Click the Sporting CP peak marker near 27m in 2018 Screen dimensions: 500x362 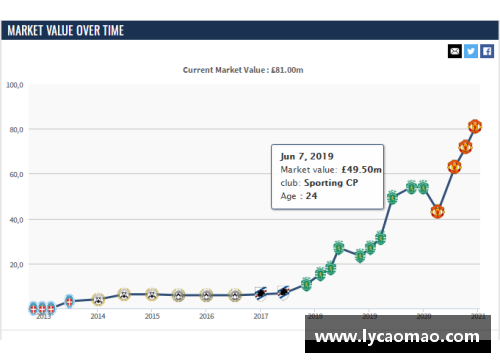338,247
